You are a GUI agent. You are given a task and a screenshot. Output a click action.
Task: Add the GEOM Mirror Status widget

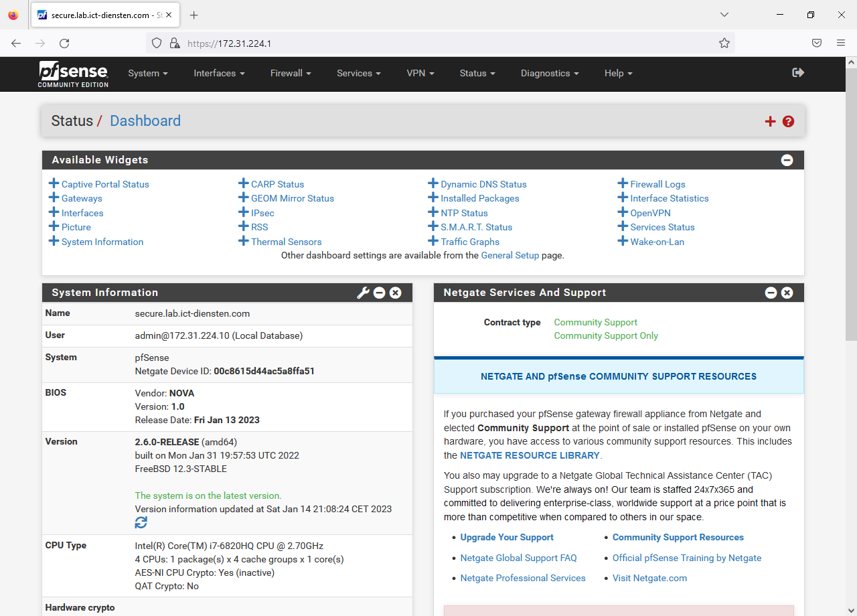pos(287,198)
